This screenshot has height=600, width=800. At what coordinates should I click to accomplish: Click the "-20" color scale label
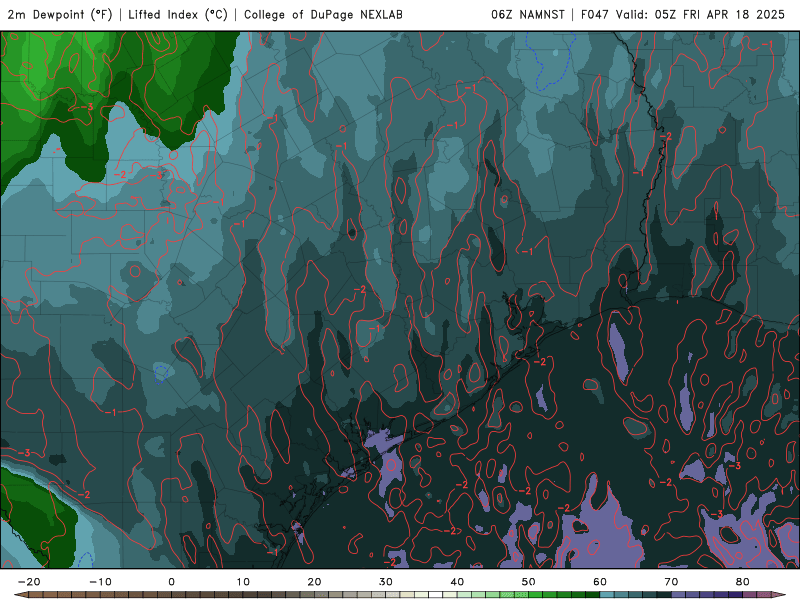pyautogui.click(x=29, y=582)
